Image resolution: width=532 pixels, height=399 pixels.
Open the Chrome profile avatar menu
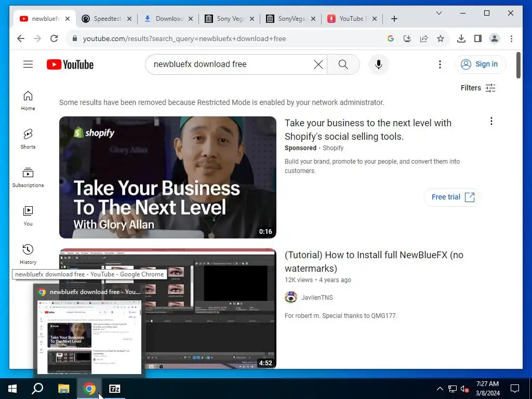click(x=495, y=38)
